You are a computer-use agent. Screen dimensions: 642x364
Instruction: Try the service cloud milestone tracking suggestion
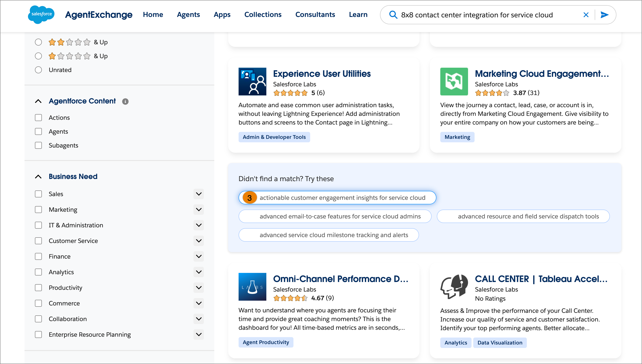329,235
